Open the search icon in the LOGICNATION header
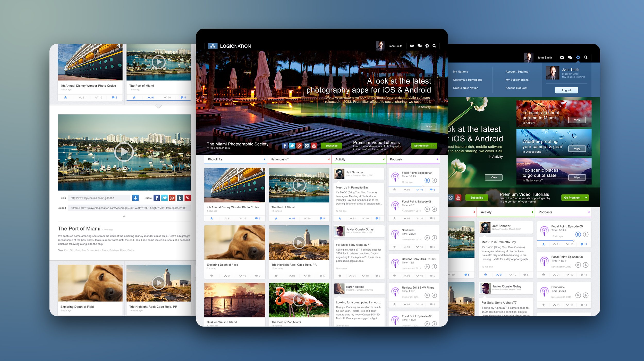644x361 pixels. point(434,46)
